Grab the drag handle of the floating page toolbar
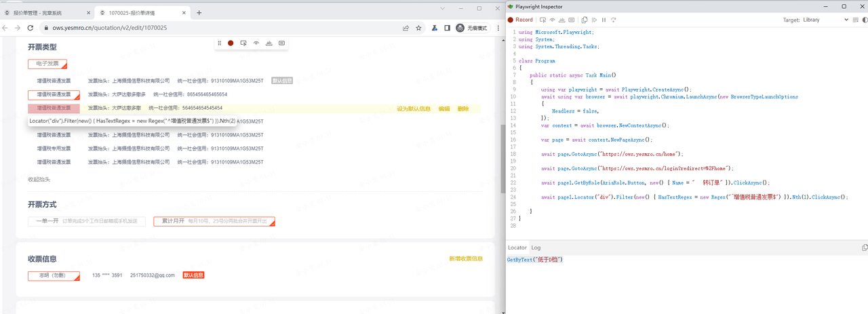This screenshot has height=314, width=868. click(x=219, y=43)
